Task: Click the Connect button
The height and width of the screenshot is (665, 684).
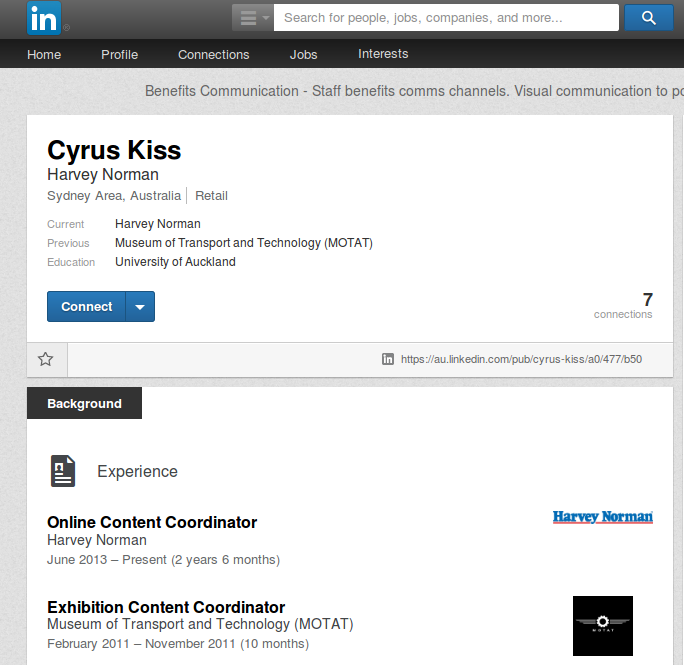Action: (x=86, y=307)
